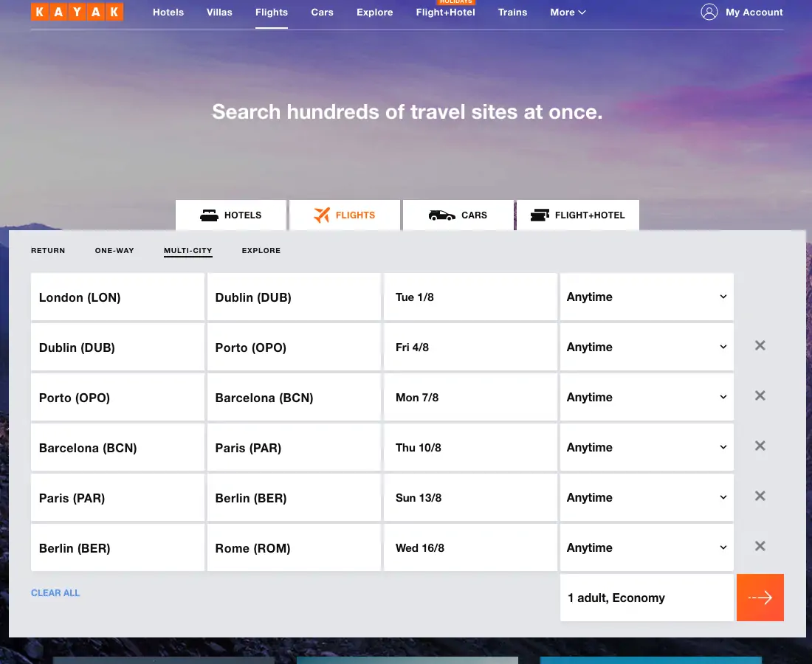812x664 pixels.
Task: Click the My Account text link
Action: coord(754,13)
